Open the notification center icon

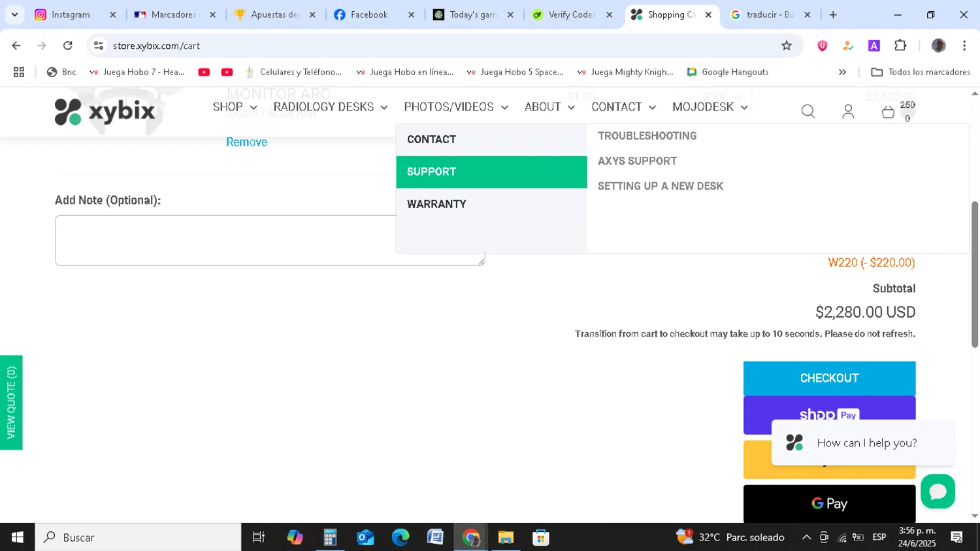(957, 537)
